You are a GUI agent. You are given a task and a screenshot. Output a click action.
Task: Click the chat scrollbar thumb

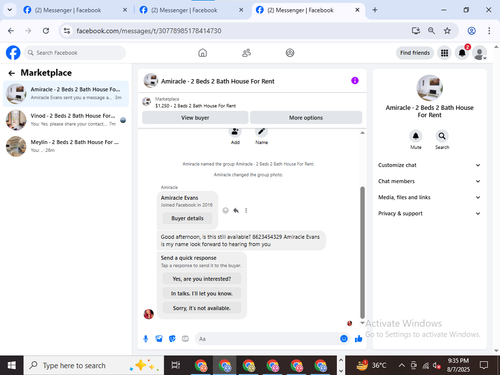coord(362,252)
